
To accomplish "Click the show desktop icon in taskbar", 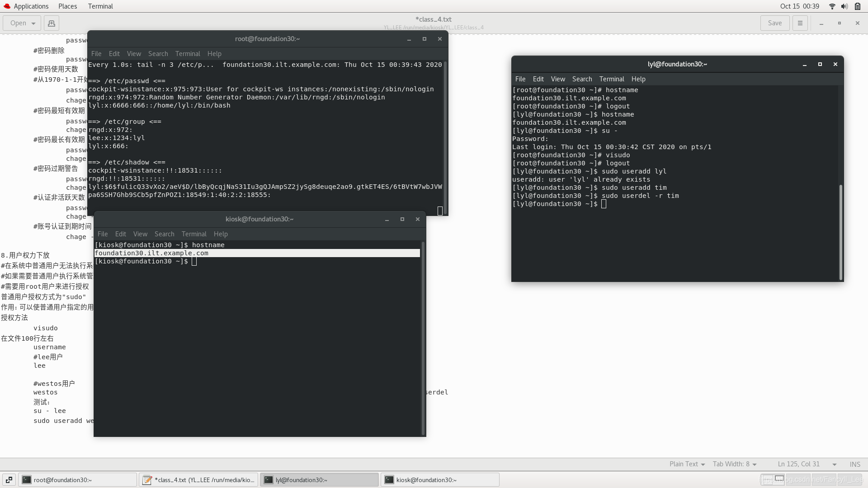I will click(9, 480).
